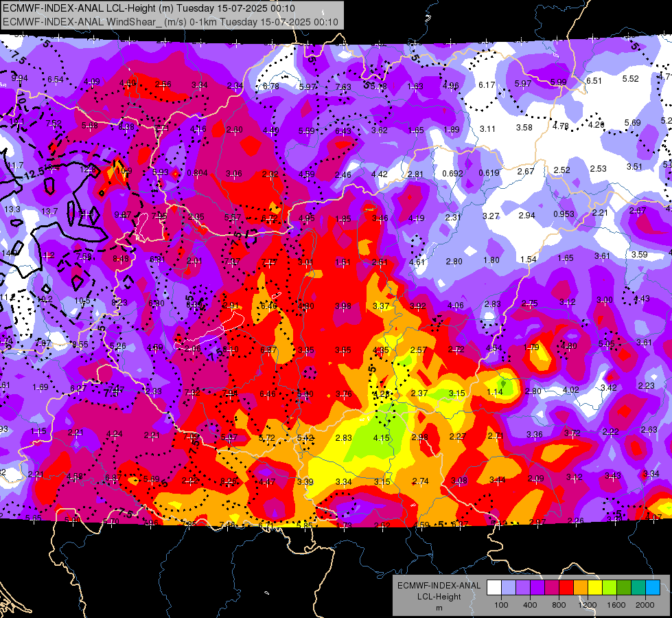Screen dimensions: 672x618
Task: Click the wind shear value 3.37
Action: 381,306
